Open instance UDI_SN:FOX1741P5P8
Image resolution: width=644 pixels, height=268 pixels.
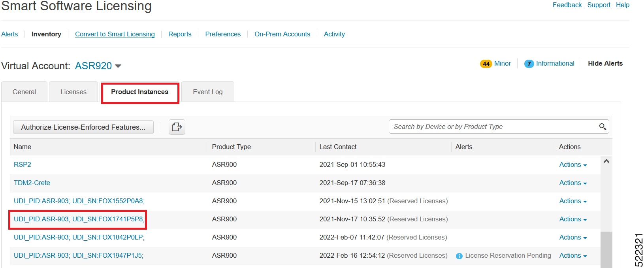(79, 219)
